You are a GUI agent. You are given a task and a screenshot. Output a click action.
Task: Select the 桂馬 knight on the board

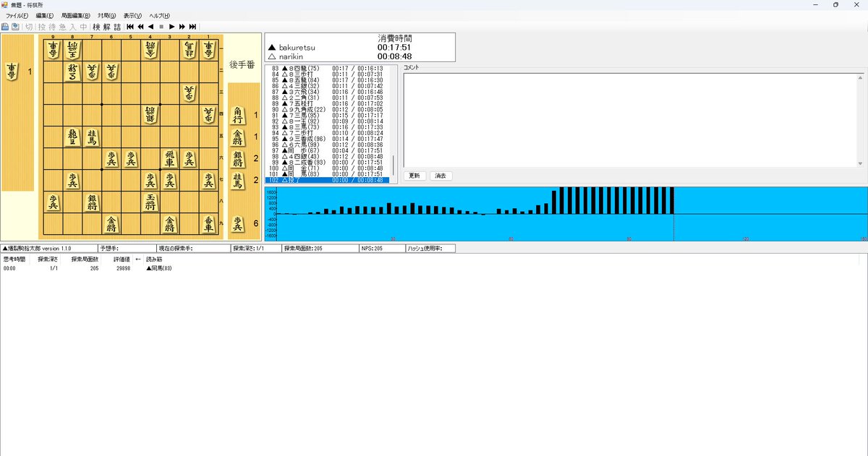coord(92,137)
